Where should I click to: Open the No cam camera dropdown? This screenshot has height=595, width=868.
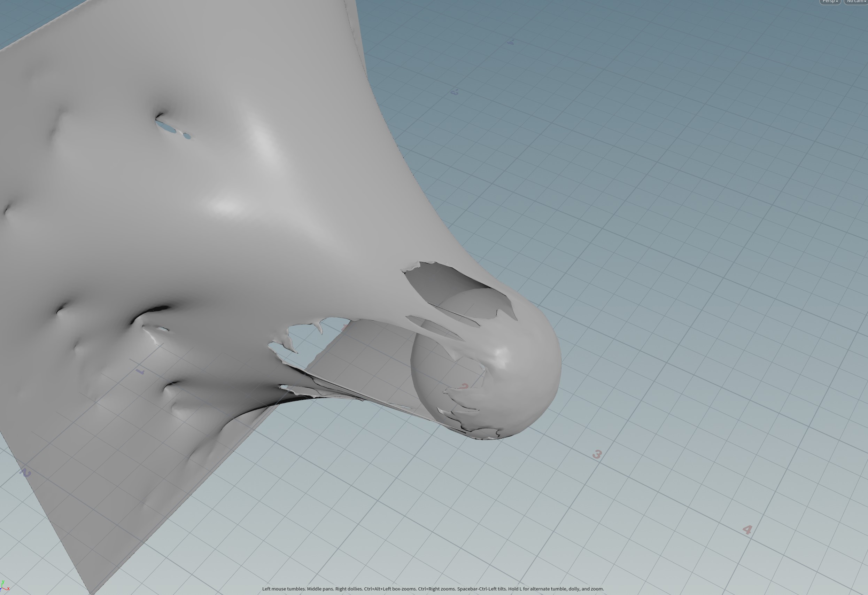[x=857, y=1]
